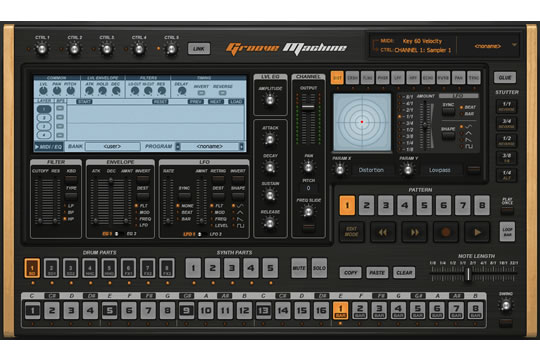Viewport: 540px width, 360px height.
Task: Open the Distortion parameter selector
Action: [x=371, y=170]
